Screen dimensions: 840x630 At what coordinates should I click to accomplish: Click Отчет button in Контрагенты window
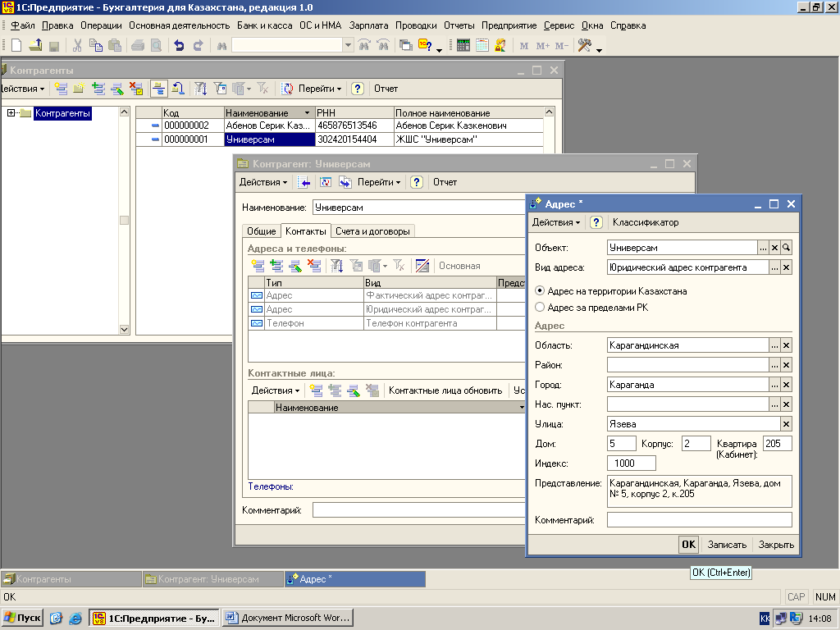(386, 89)
